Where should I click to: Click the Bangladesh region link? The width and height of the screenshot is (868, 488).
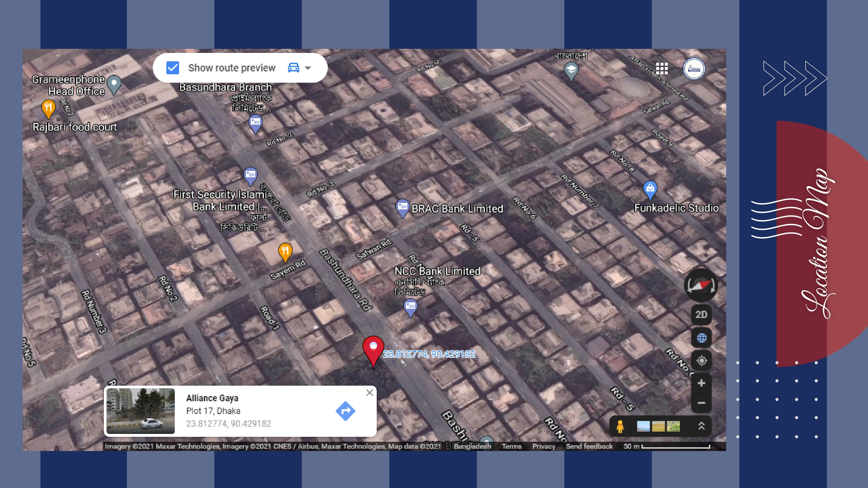472,446
